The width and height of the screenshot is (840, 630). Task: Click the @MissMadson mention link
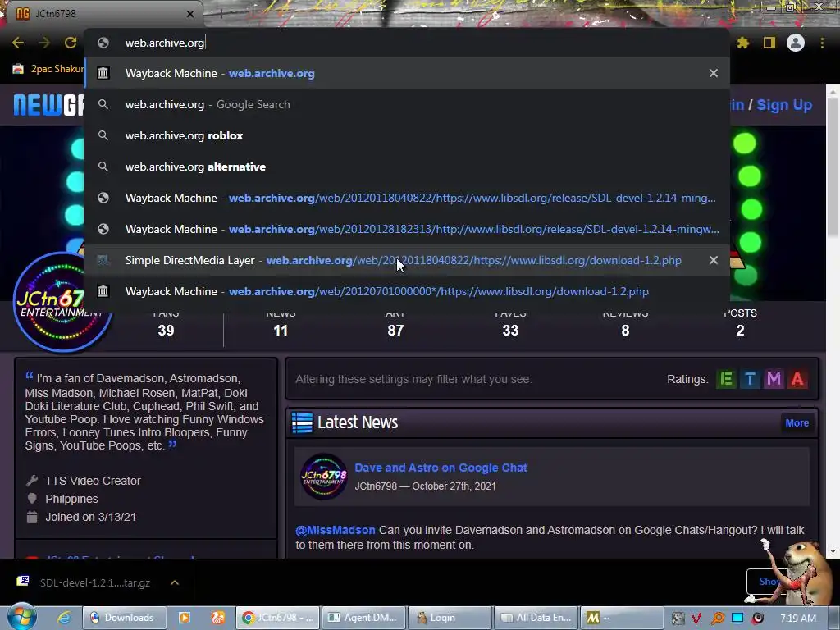pos(336,531)
